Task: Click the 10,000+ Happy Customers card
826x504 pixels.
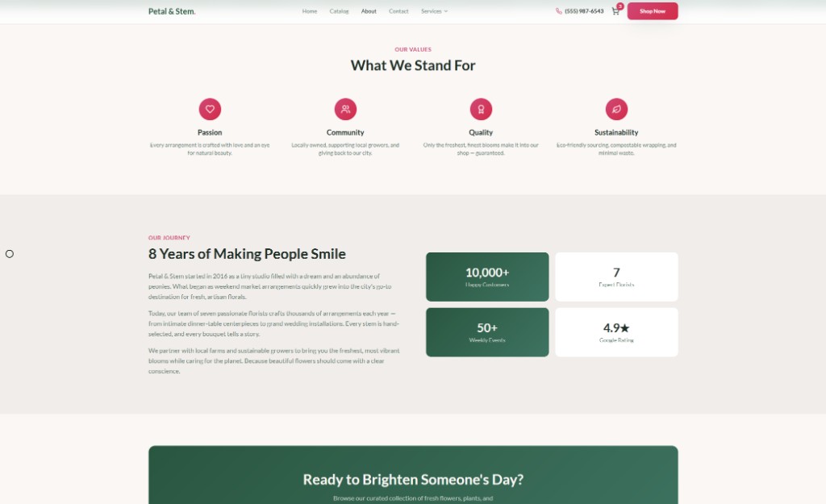Action: (487, 277)
